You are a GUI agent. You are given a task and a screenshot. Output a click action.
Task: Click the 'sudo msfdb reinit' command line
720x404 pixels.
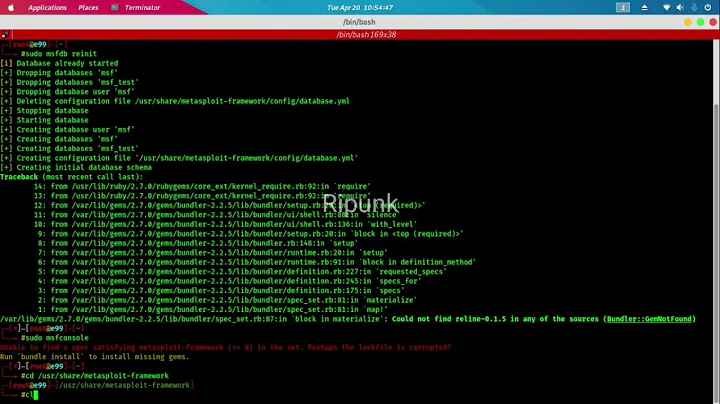(59, 54)
